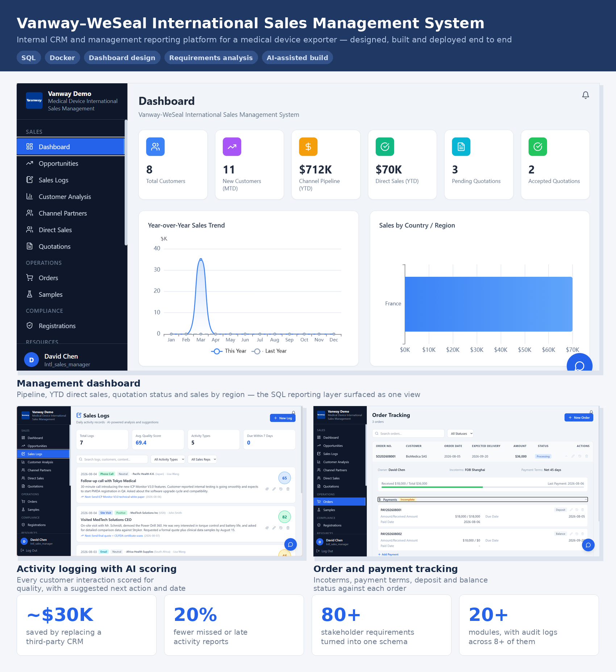Click the Accepted Quotations check icon
This screenshot has height=672, width=616.
click(x=538, y=147)
